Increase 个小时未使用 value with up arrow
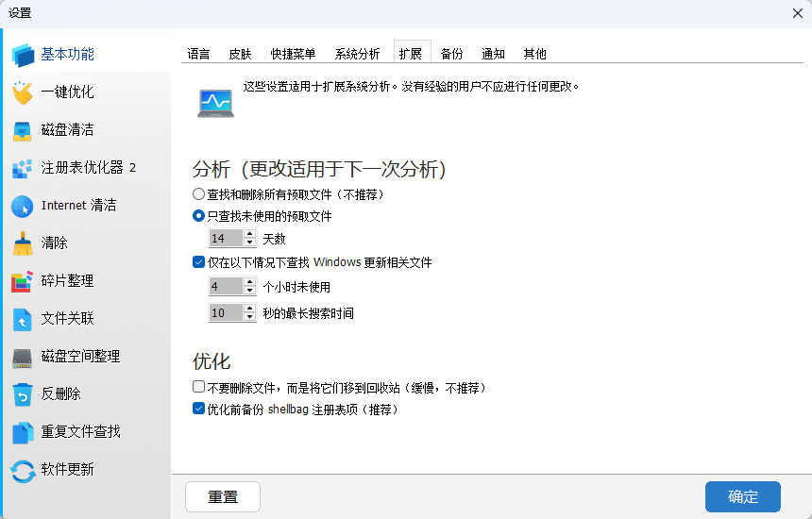This screenshot has width=812, height=519. point(249,282)
